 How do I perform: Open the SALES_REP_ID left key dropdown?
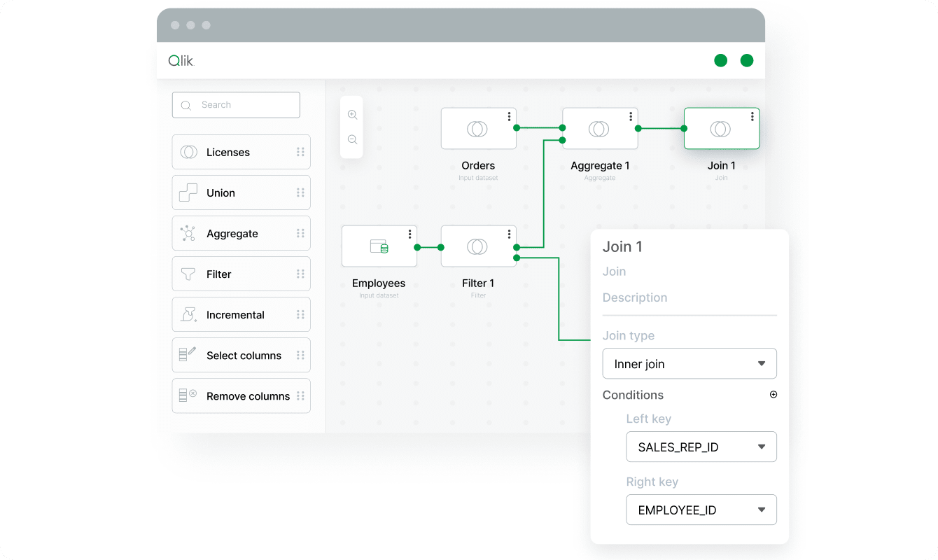click(x=701, y=447)
